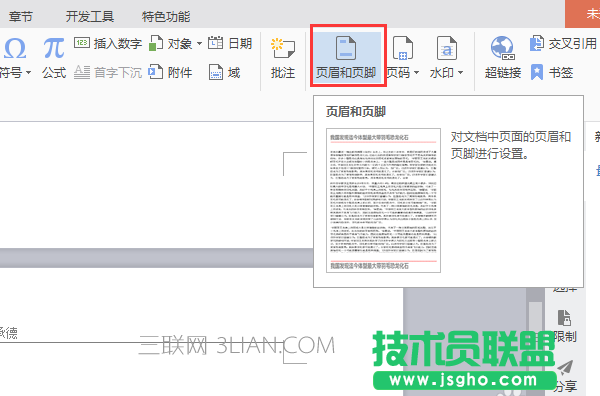The image size is (600, 396).
Task: Select the disabled 首字下沉 option
Action: click(108, 72)
